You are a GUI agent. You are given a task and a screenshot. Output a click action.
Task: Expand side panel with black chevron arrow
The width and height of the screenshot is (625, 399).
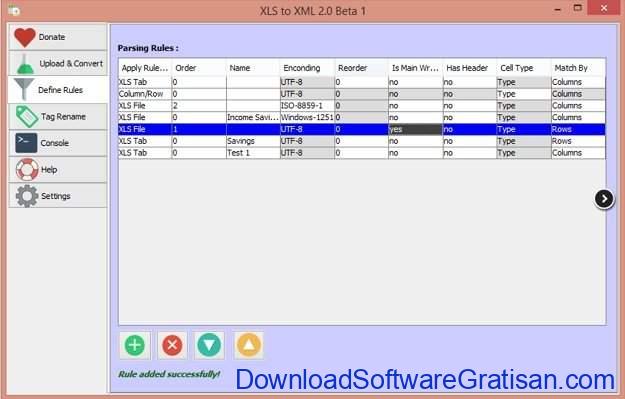coord(604,199)
